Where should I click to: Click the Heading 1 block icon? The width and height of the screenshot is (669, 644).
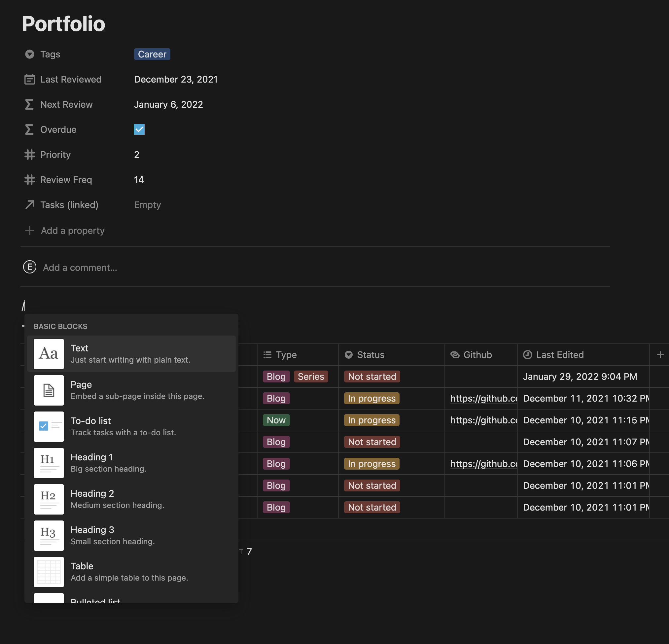coord(49,463)
